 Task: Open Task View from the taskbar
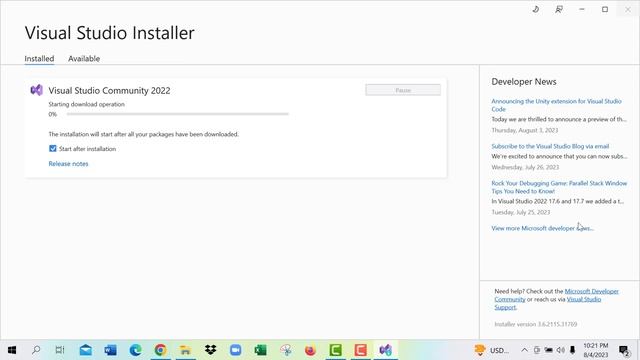pos(60,350)
